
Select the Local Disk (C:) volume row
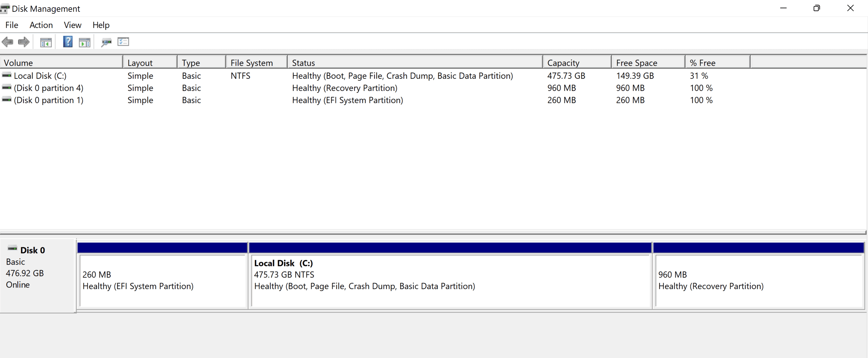[x=375, y=76]
